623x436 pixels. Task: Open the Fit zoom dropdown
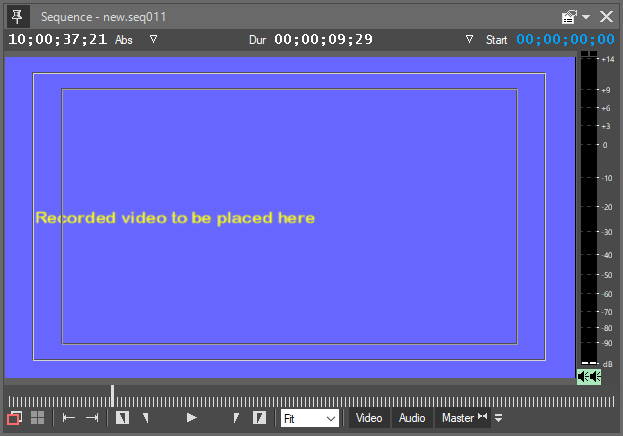[309, 418]
